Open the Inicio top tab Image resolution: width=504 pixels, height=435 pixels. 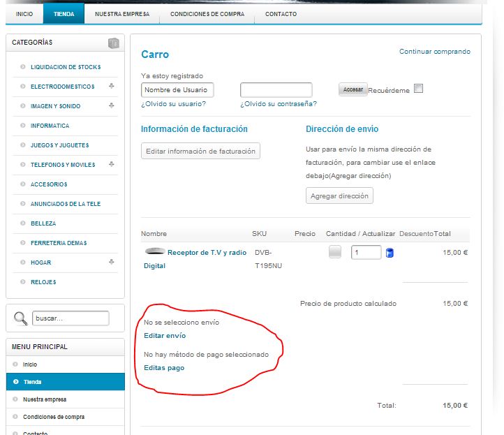pyautogui.click(x=24, y=14)
